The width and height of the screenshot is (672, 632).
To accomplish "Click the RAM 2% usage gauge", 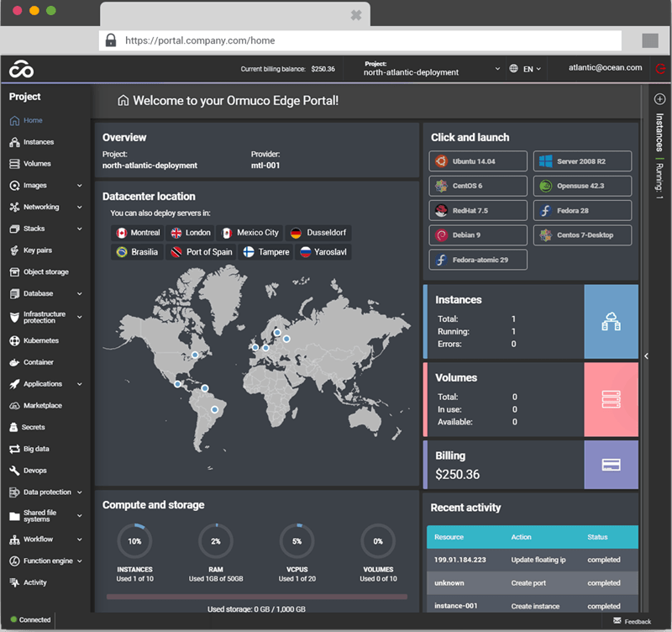I will click(x=216, y=541).
